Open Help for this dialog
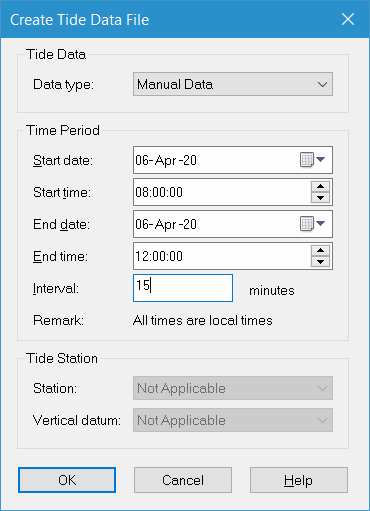Viewport: 370px width, 511px height. (x=299, y=480)
